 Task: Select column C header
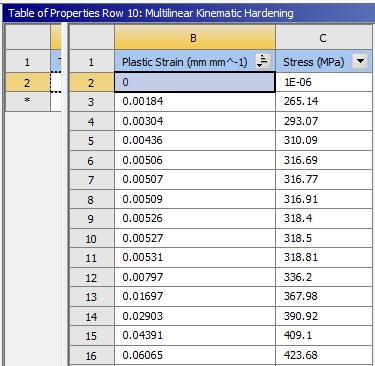[x=324, y=38]
